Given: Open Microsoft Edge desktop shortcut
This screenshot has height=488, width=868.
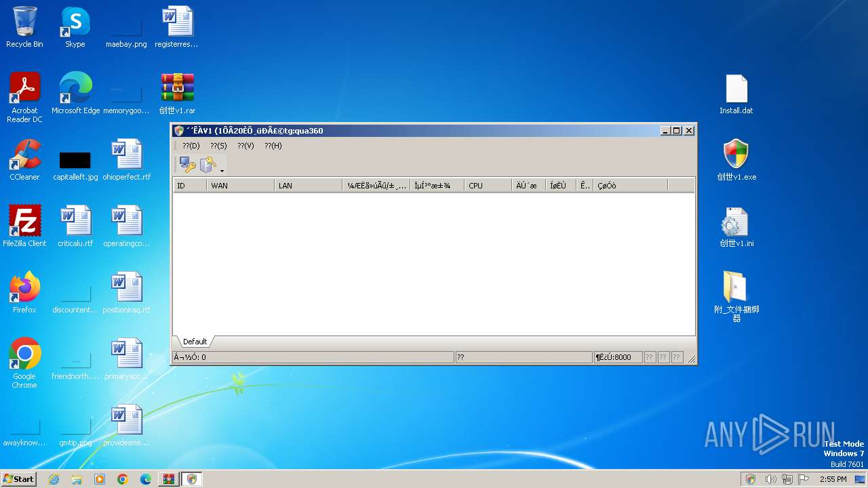Looking at the screenshot, I should pyautogui.click(x=75, y=94).
